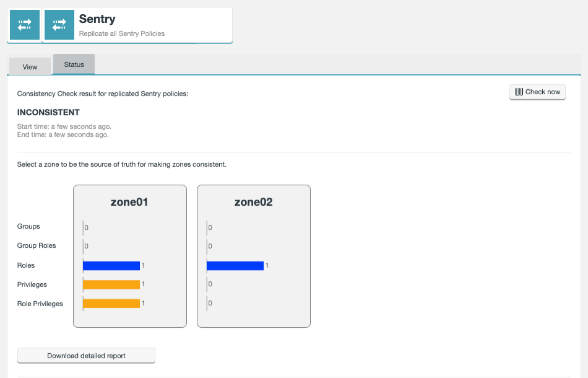Switch to the Status tab
Image resolution: width=588 pixels, height=378 pixels.
(x=74, y=64)
